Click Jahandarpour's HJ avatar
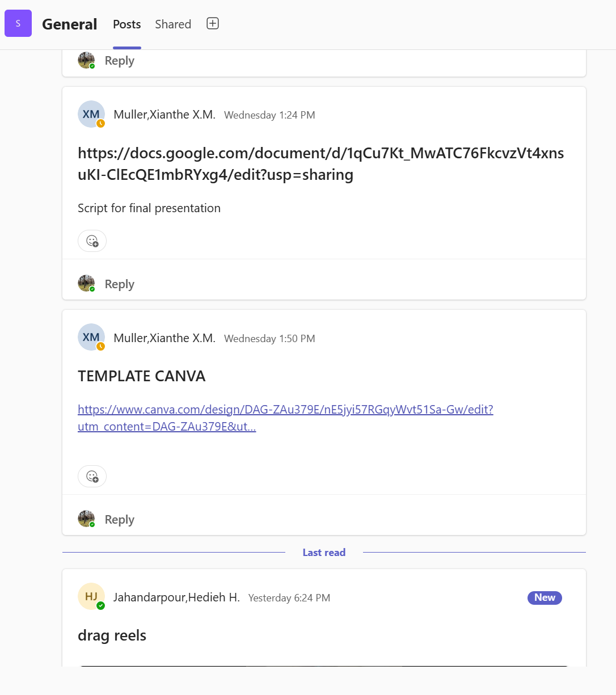Screen dimensions: 616x695 click(91, 596)
